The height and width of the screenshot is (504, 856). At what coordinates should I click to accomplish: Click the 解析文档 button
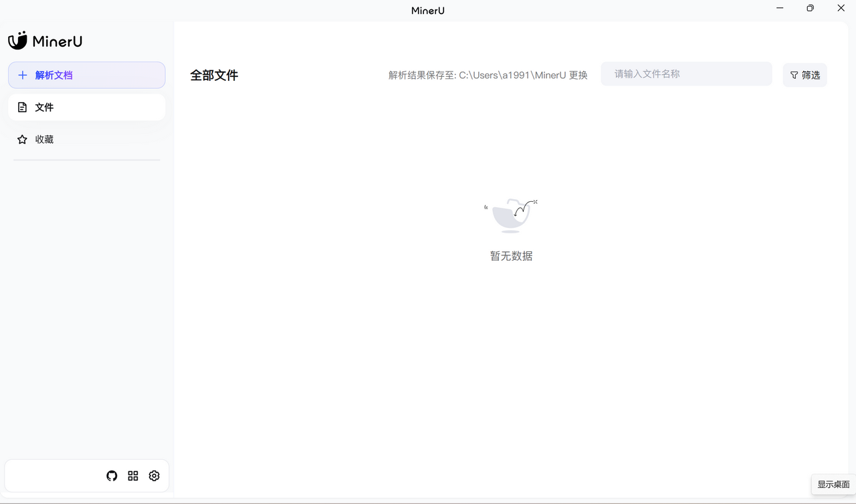tap(86, 75)
